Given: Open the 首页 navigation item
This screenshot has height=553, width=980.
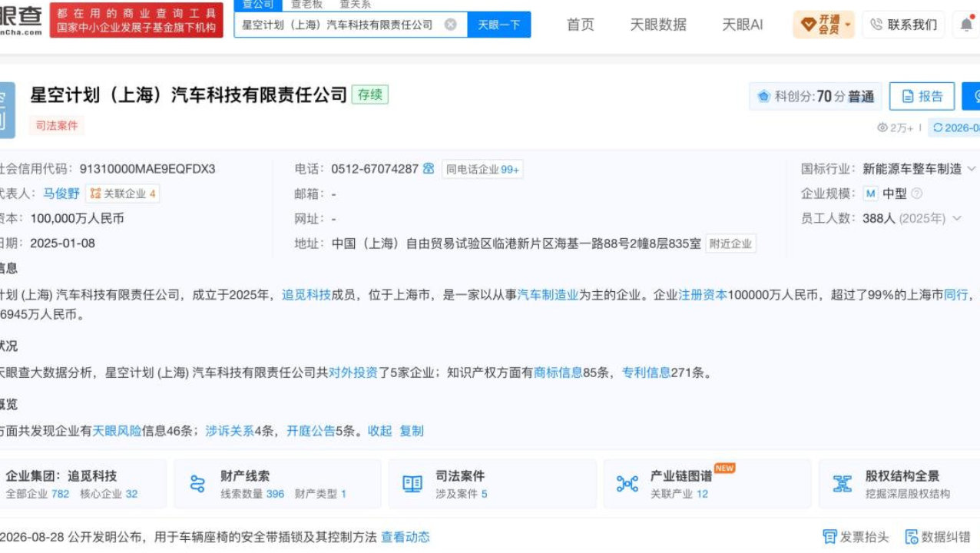Looking at the screenshot, I should 581,25.
